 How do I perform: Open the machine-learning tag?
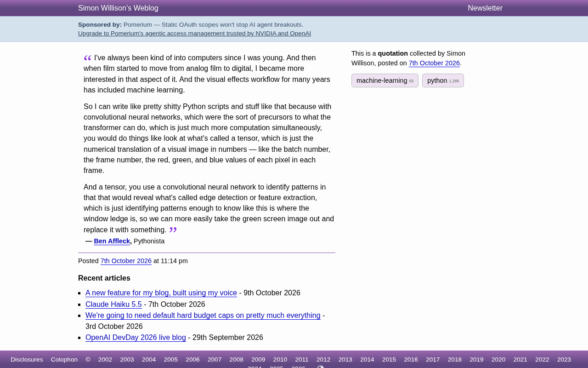[x=385, y=80]
